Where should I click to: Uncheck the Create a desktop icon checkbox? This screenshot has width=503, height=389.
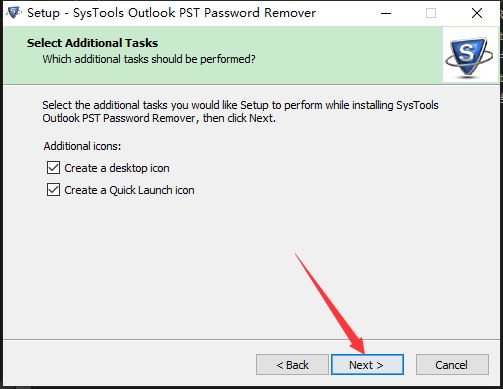point(53,168)
